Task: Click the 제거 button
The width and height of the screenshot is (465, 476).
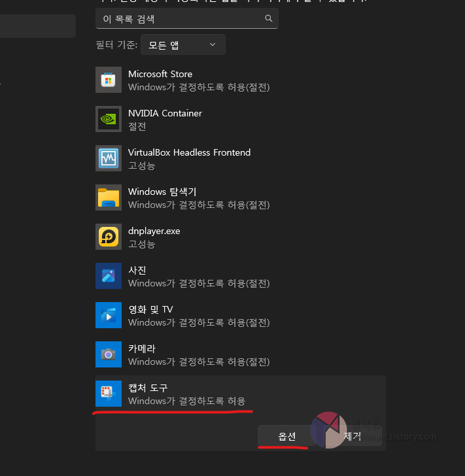Action: pyautogui.click(x=353, y=436)
